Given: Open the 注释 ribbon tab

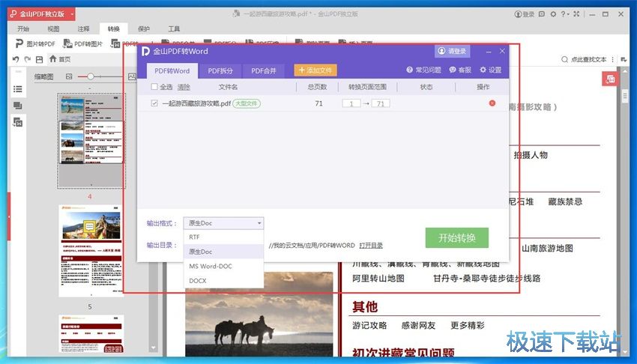Looking at the screenshot, I should click(83, 28).
